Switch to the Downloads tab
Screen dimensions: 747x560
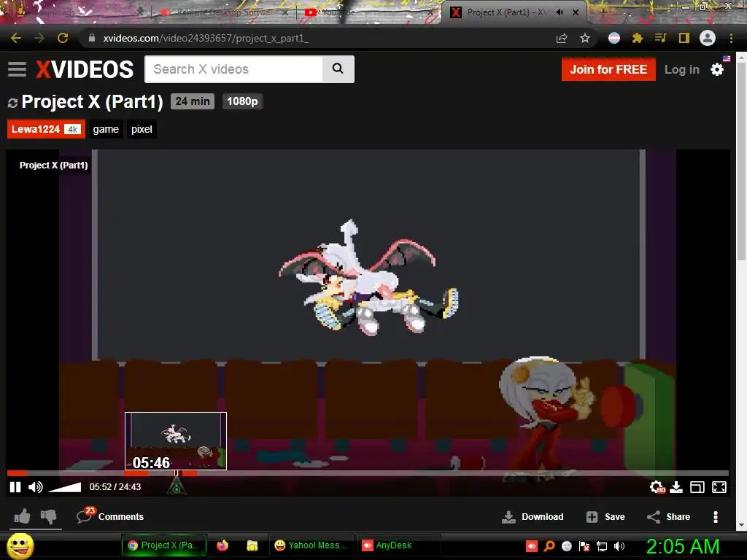pos(76,12)
